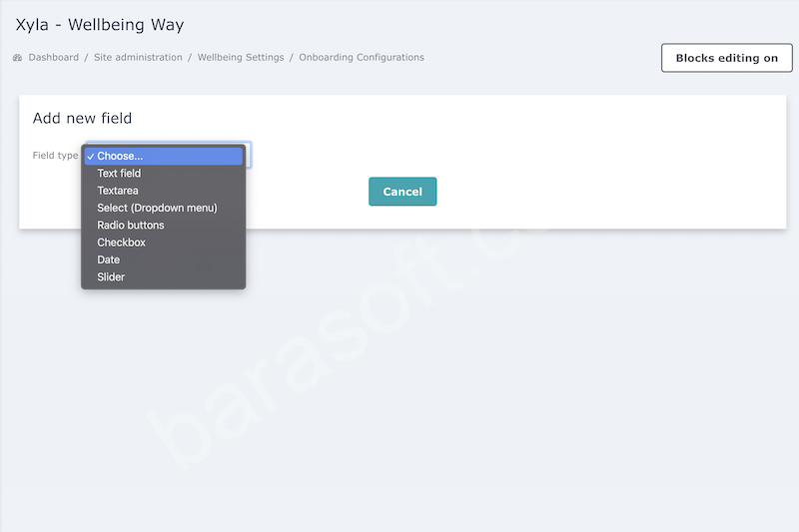
Task: Toggle Blocks editing on button
Action: tap(727, 58)
